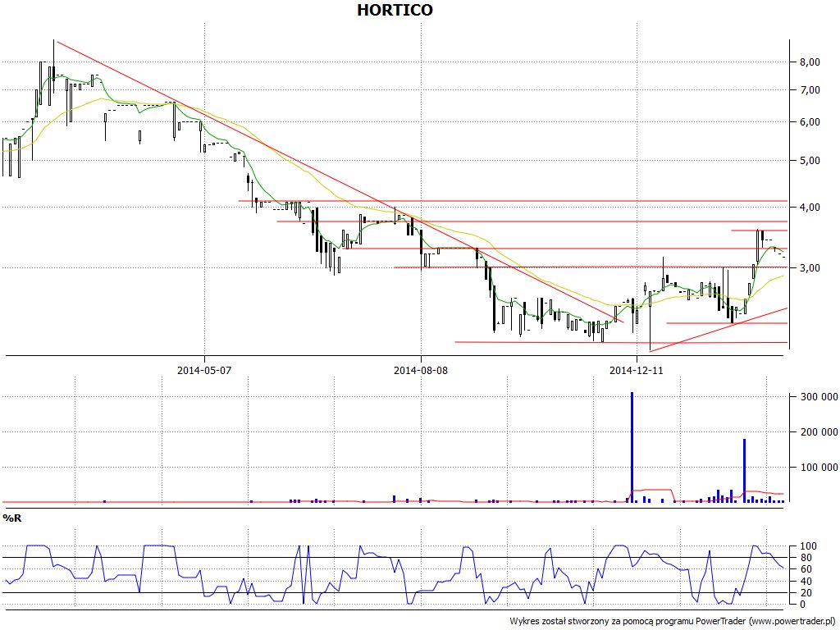Click the 20 level on %R axis
The image size is (840, 630).
pyautogui.click(x=806, y=593)
